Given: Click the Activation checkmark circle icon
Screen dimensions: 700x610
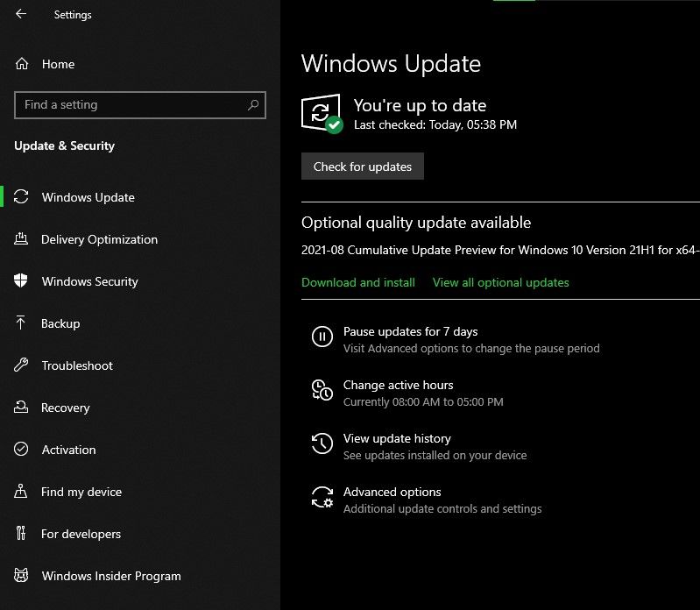Looking at the screenshot, I should [21, 450].
